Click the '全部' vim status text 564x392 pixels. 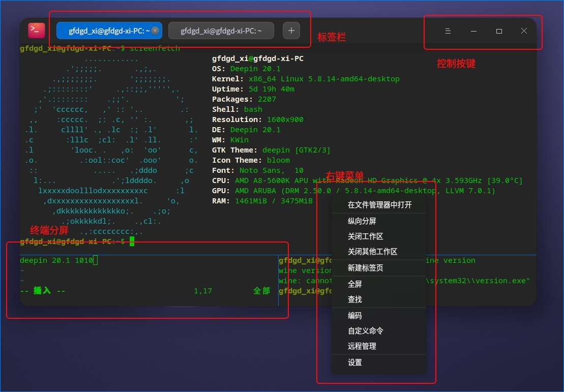click(x=261, y=291)
